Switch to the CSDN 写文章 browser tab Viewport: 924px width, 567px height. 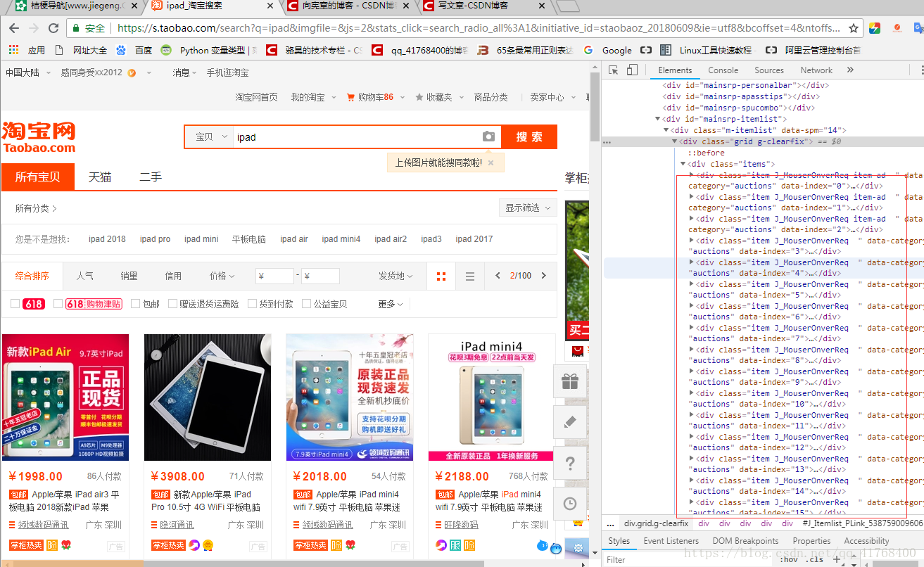tap(484, 6)
